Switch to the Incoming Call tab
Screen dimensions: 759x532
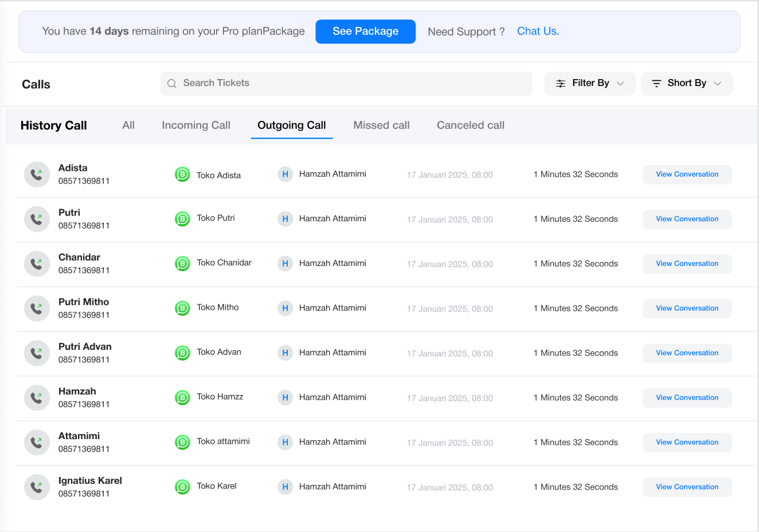[196, 126]
